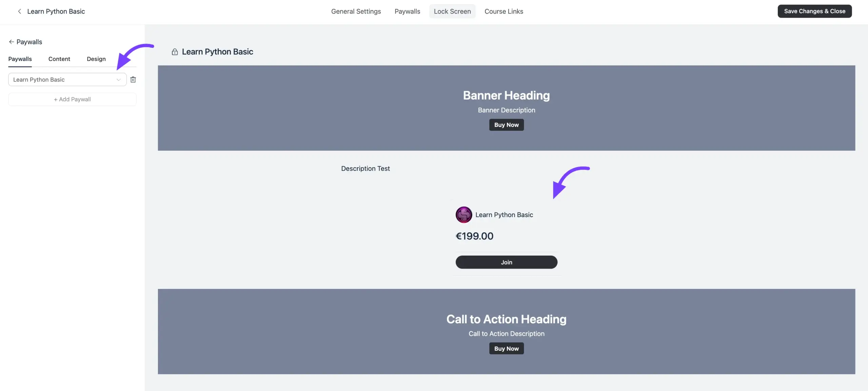
Task: Click the Add Paywall button
Action: pyautogui.click(x=72, y=99)
